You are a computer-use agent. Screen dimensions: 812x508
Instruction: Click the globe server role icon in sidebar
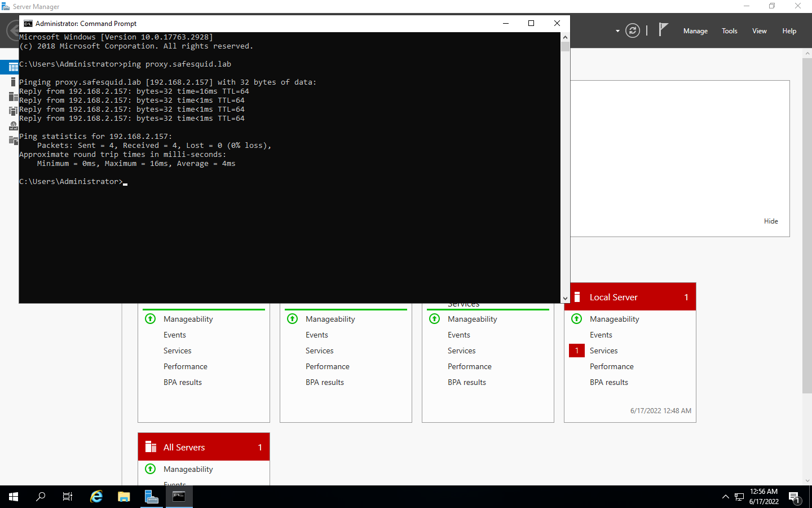tap(12, 125)
